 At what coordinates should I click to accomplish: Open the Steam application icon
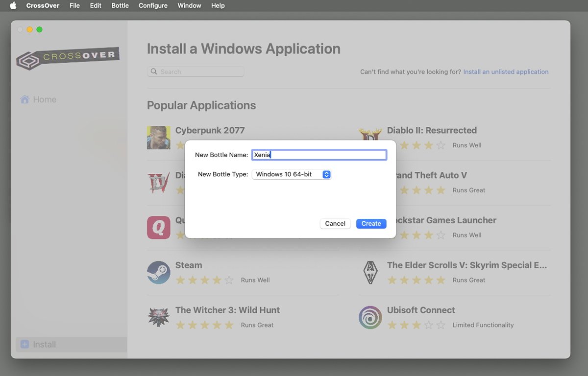(159, 273)
